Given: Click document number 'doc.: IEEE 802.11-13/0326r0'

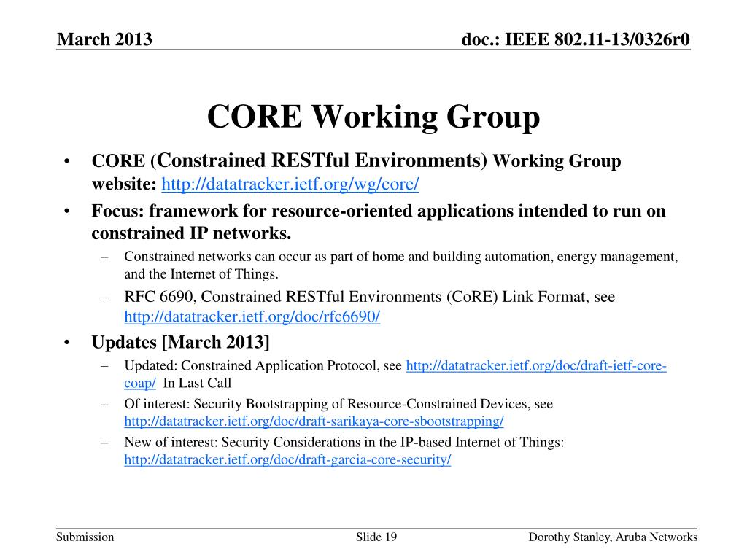Looking at the screenshot, I should (x=576, y=39).
